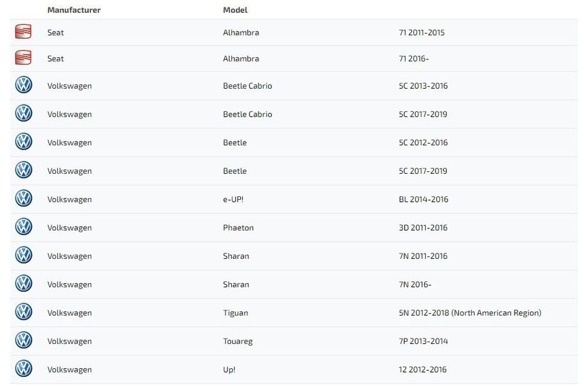584x392 pixels.
Task: Click the e-UP! model text
Action: pyautogui.click(x=233, y=199)
